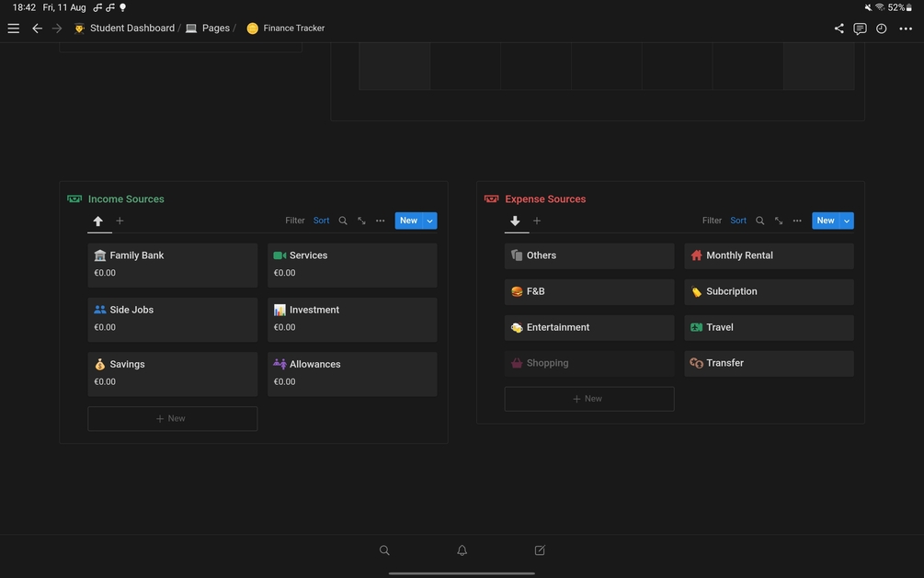The image size is (924, 578).
Task: Open page history clock icon
Action: coord(881,28)
